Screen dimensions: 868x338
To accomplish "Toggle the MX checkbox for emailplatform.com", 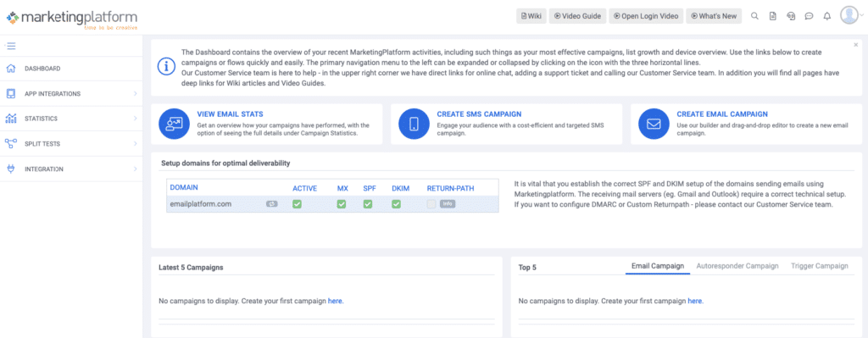I will click(342, 204).
